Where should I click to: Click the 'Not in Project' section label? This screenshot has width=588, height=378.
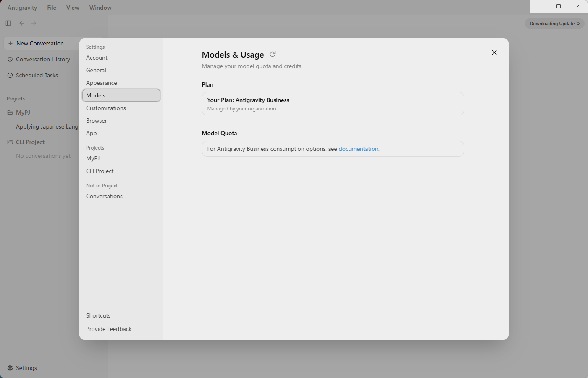(x=102, y=186)
